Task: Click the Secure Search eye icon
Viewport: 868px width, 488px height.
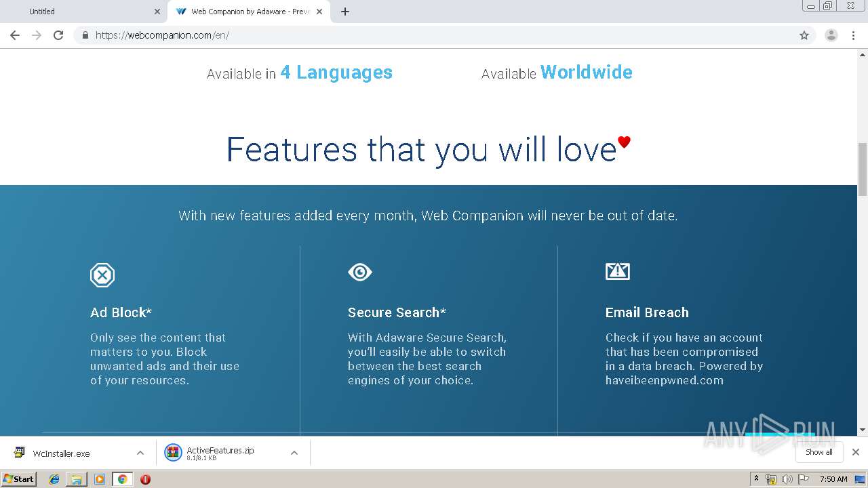Action: (x=360, y=272)
